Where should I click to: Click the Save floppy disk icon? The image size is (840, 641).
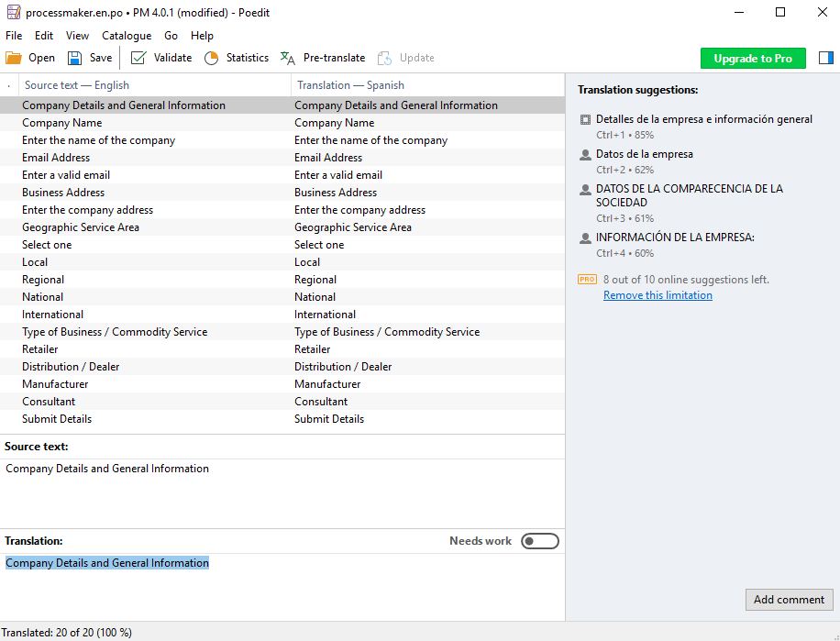pyautogui.click(x=74, y=58)
